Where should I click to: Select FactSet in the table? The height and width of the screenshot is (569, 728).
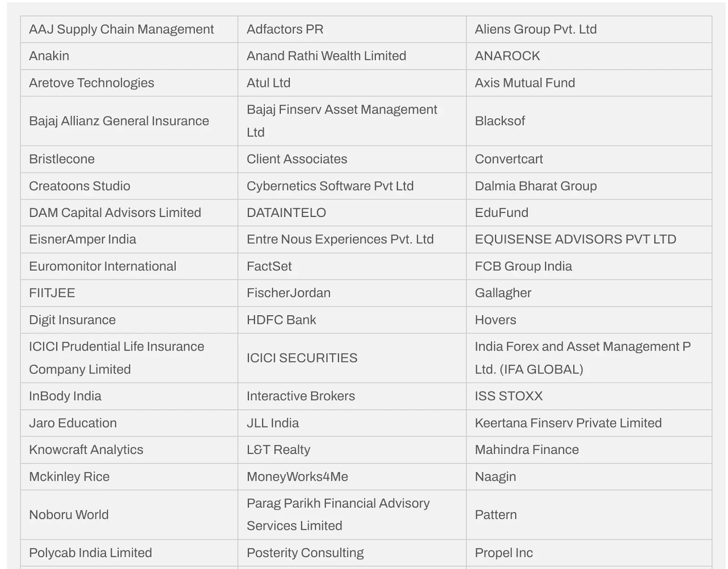tap(269, 266)
